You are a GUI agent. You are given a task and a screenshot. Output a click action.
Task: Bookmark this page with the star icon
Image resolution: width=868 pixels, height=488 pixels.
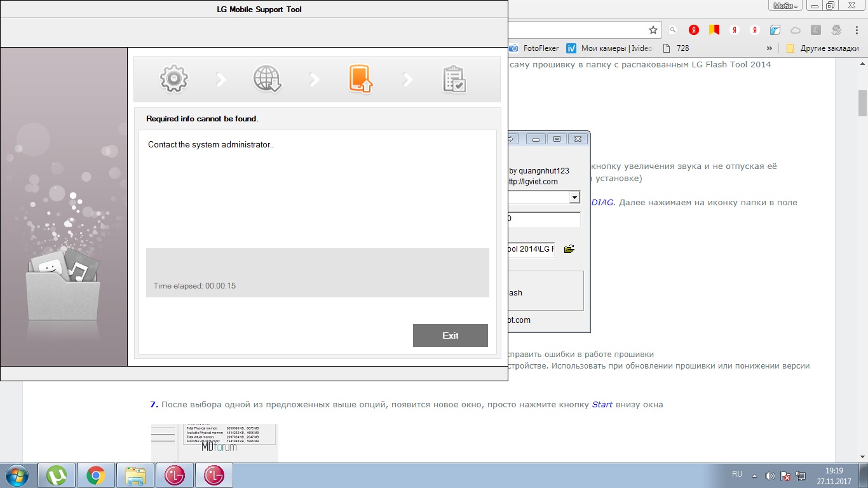tap(653, 30)
